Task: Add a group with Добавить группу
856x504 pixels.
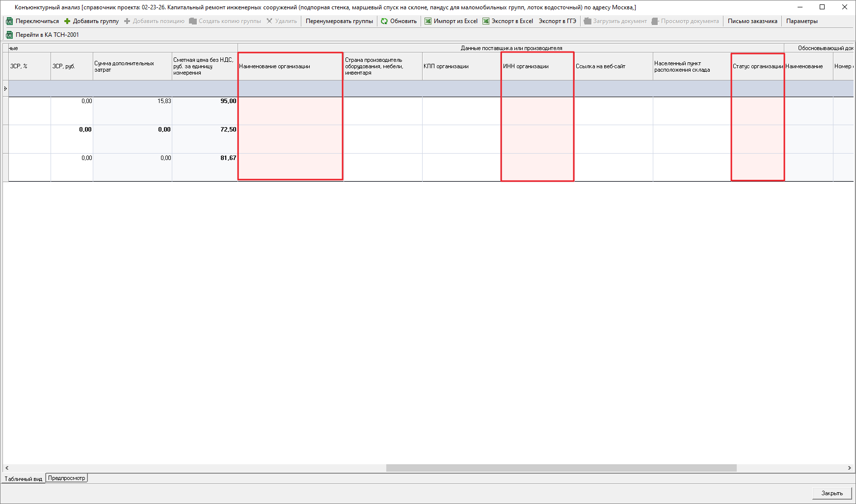Action: point(91,21)
